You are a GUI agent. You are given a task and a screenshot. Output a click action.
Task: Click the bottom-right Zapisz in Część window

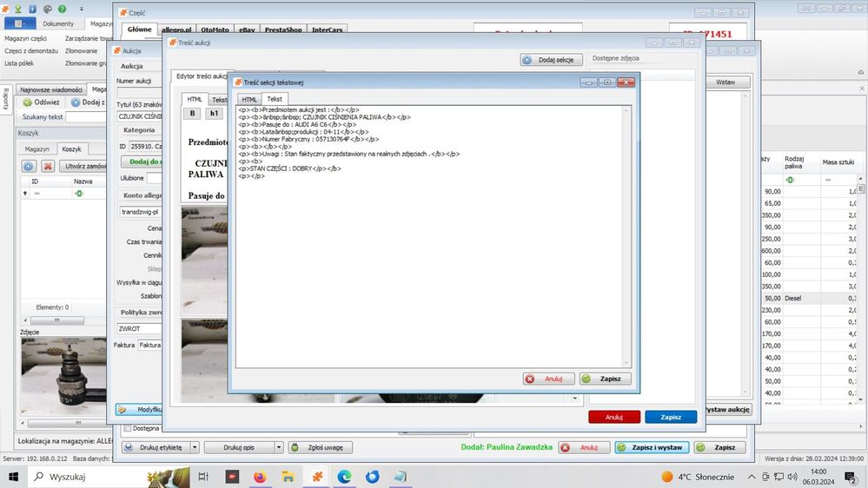[x=719, y=447]
